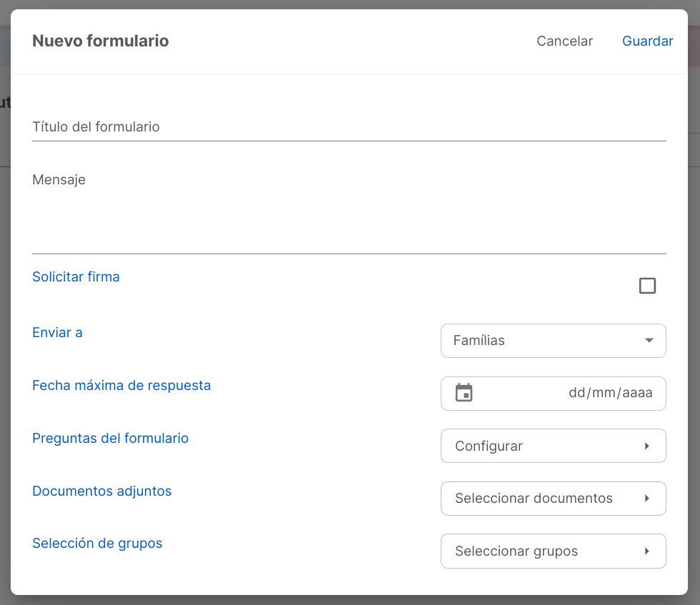Click the Solicitar firma label

point(76,277)
